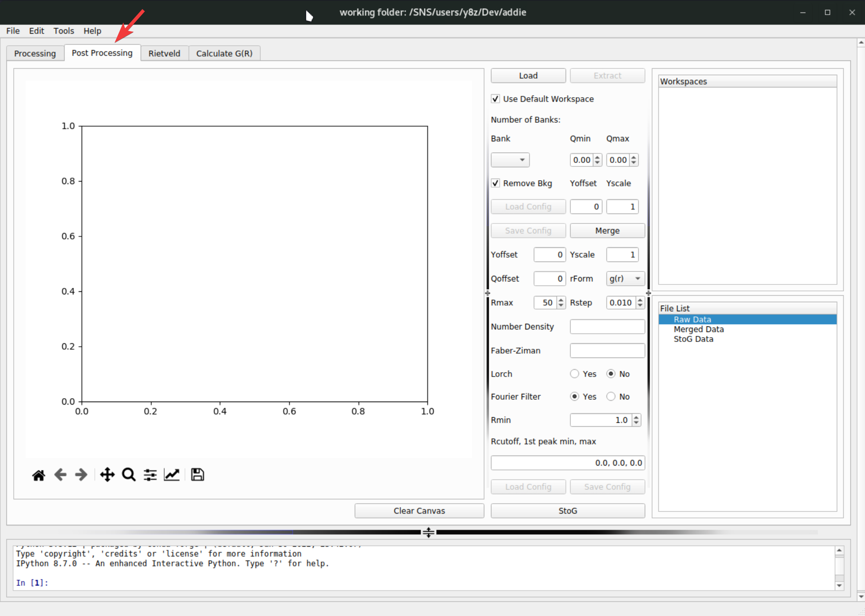Select Yes for Lorch option

574,374
